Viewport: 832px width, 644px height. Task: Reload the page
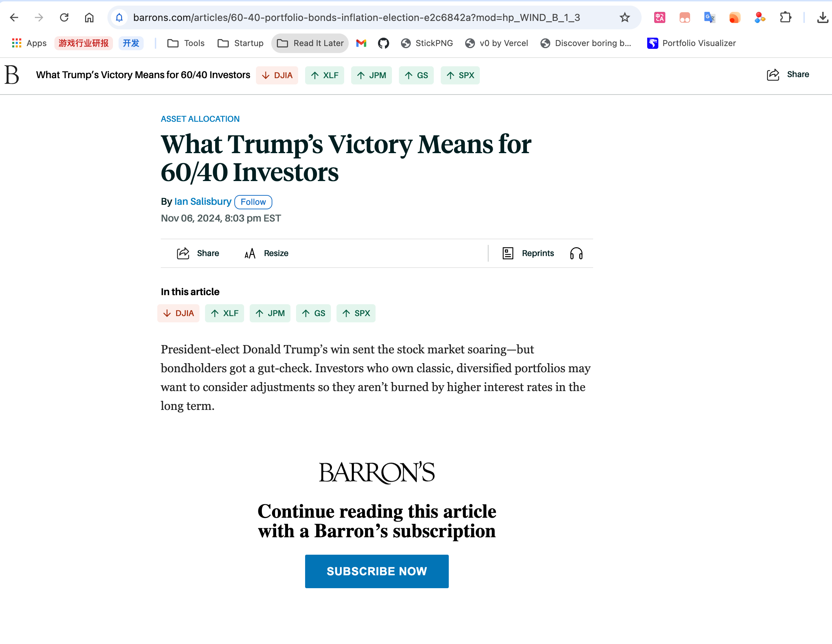click(x=64, y=17)
